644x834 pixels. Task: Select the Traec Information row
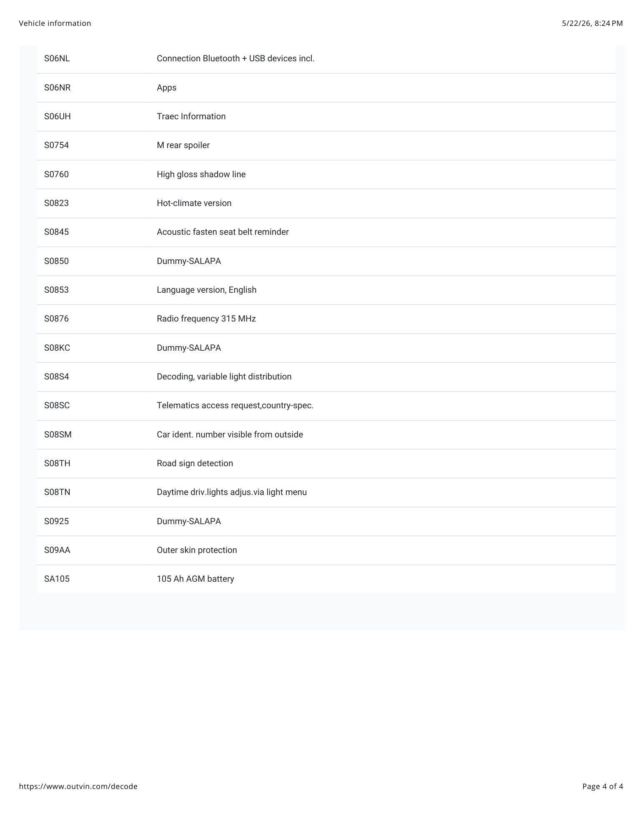pyautogui.click(x=326, y=117)
